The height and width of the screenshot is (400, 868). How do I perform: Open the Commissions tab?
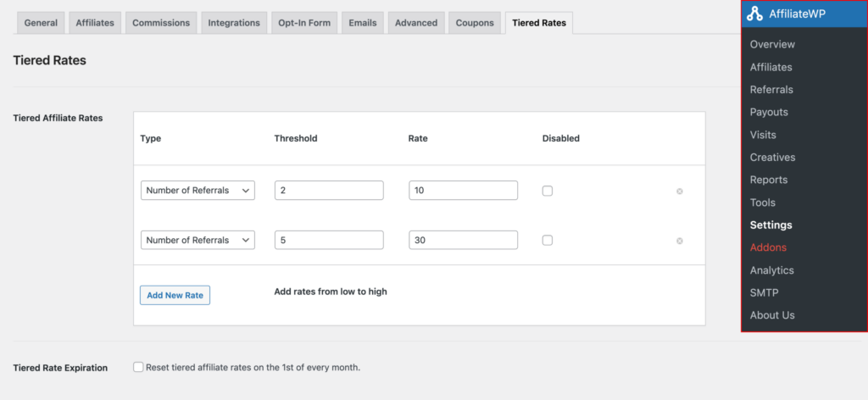pyautogui.click(x=161, y=23)
